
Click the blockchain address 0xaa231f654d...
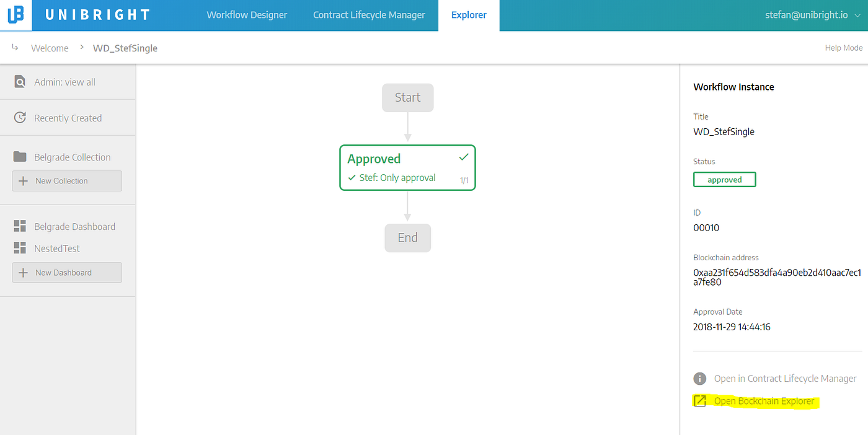[x=777, y=277]
